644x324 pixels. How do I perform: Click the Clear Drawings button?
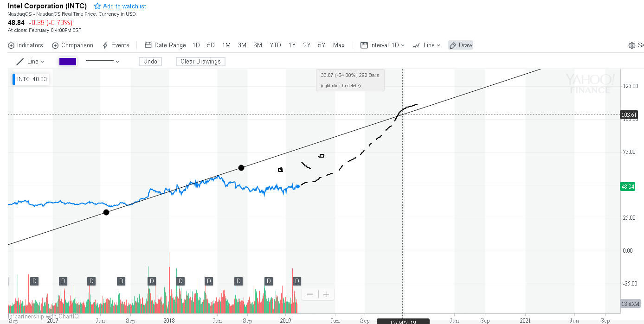point(200,61)
